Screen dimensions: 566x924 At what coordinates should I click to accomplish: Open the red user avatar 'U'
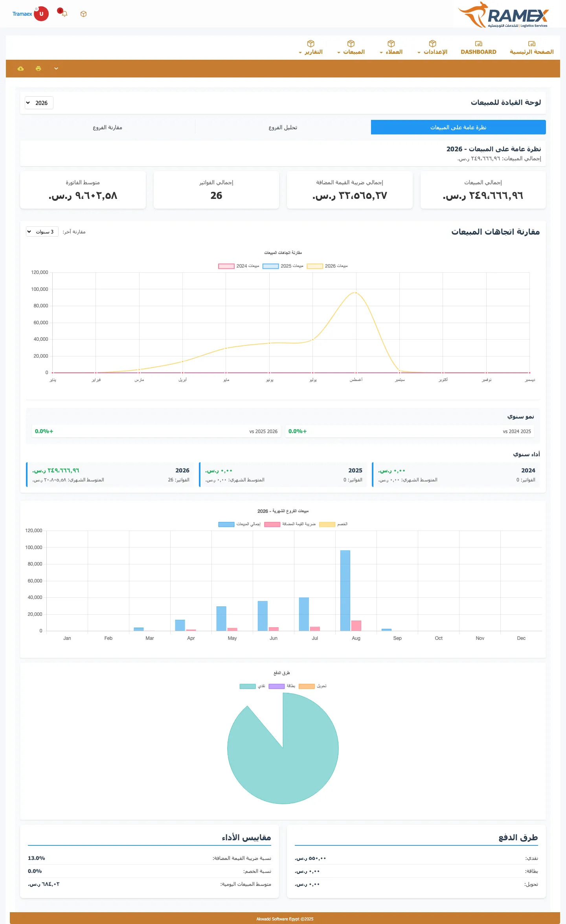(41, 14)
